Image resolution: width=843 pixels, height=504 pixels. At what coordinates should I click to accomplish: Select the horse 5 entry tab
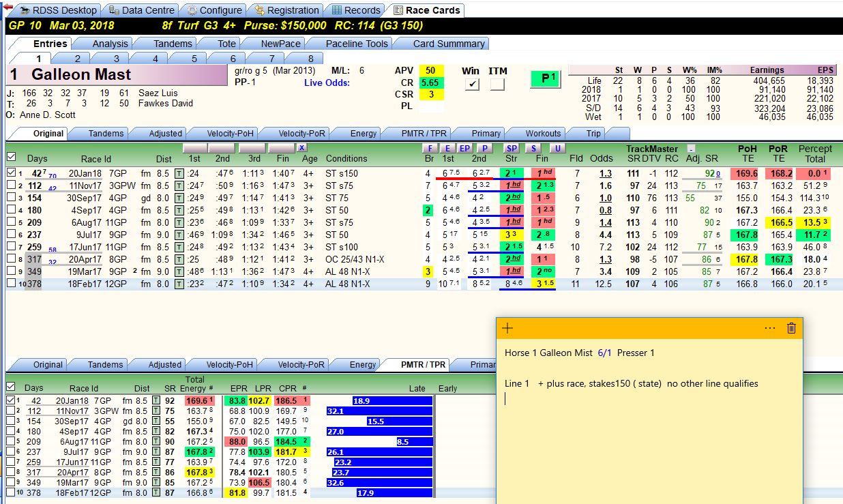pyautogui.click(x=194, y=59)
